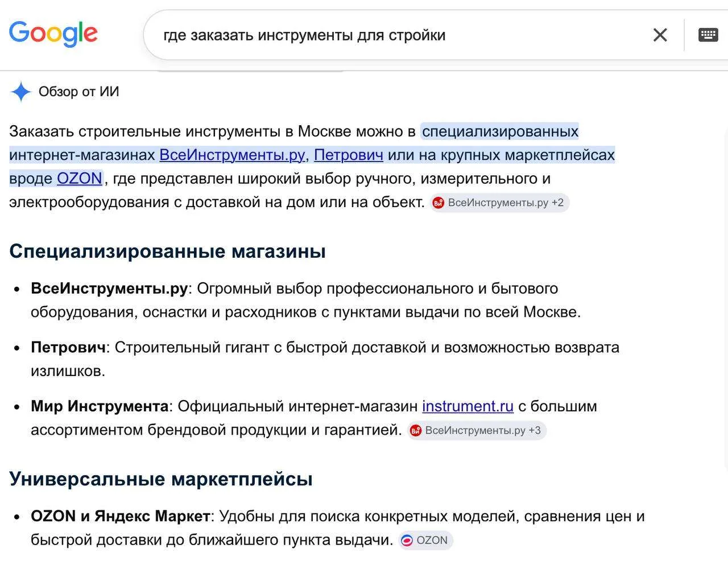The width and height of the screenshot is (728, 565).
Task: Click bold text Петрович in list
Action: (x=68, y=347)
